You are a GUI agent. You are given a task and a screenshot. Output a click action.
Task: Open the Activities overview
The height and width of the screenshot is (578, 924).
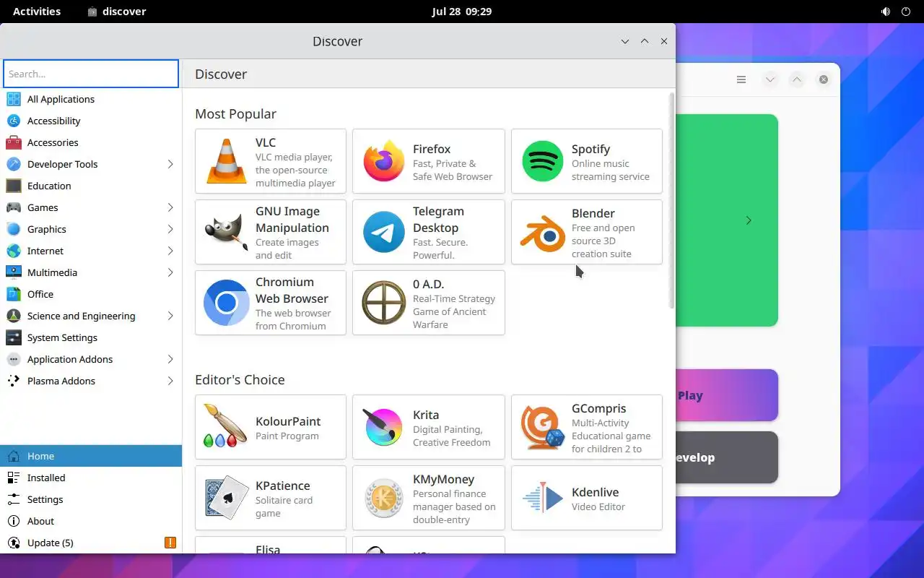point(37,12)
